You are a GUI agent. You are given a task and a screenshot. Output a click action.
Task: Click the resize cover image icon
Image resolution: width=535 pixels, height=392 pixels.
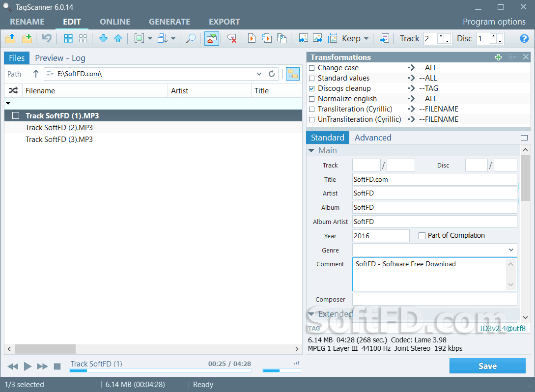click(332, 38)
